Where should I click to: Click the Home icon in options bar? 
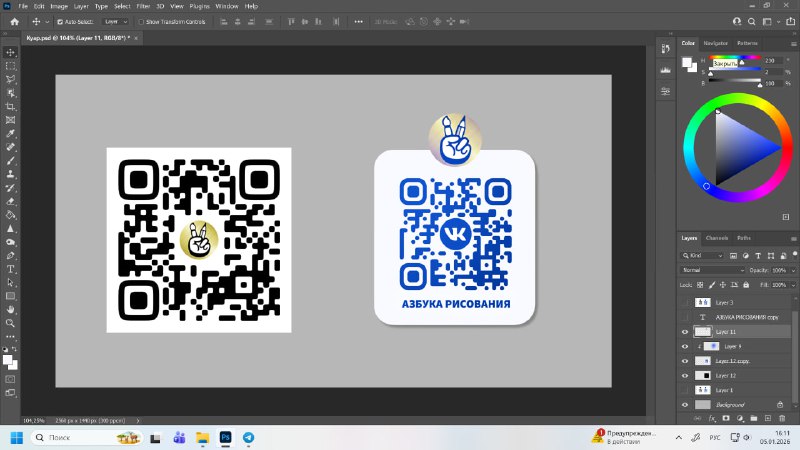pos(15,21)
